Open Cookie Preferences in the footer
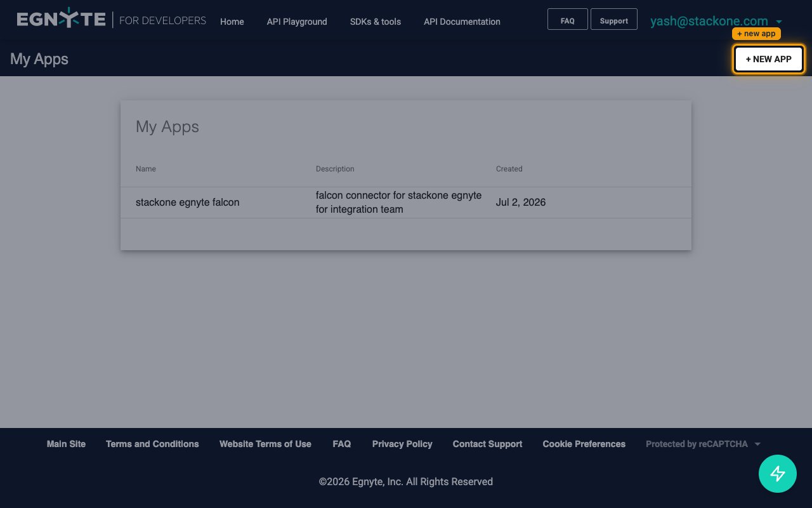812x508 pixels. (x=584, y=444)
